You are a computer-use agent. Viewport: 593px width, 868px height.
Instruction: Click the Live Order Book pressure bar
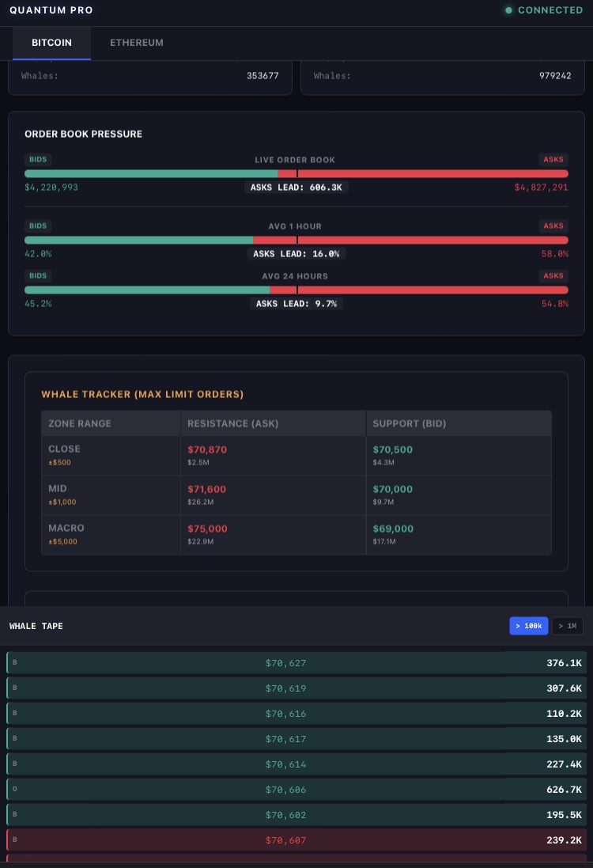click(296, 173)
